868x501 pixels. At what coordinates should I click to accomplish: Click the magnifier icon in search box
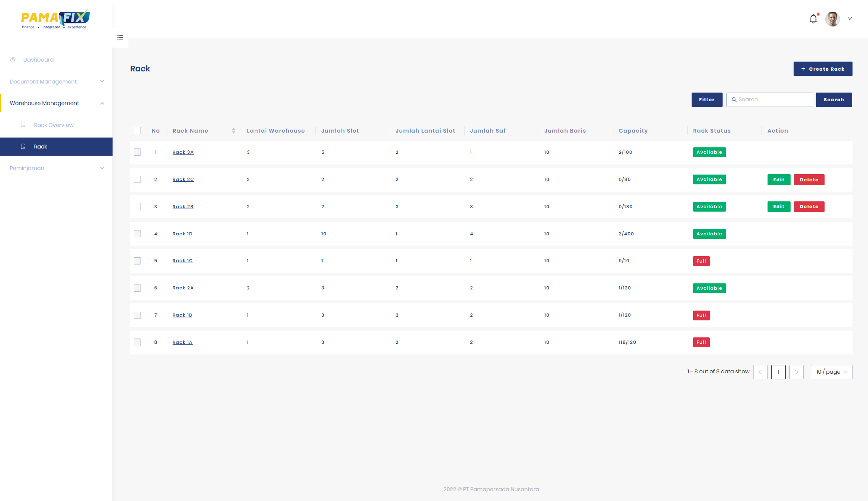tap(734, 100)
